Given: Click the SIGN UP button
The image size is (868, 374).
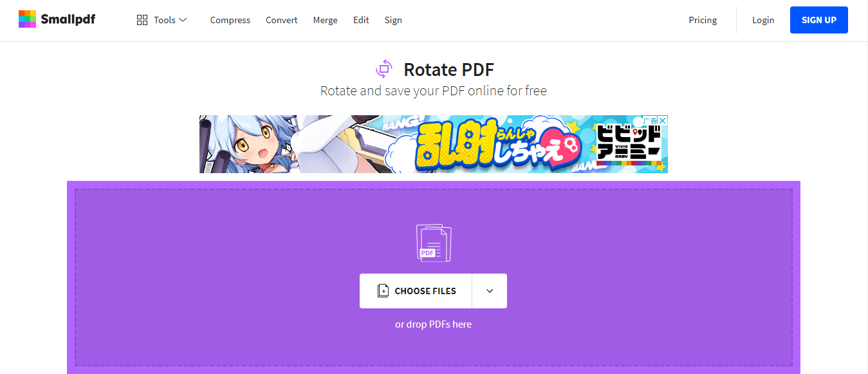Looking at the screenshot, I should pos(819,20).
